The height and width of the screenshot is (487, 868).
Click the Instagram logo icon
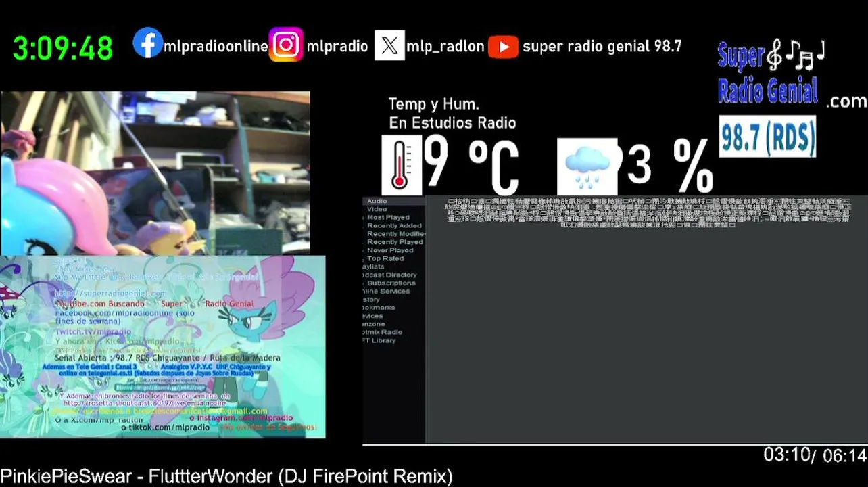(286, 45)
